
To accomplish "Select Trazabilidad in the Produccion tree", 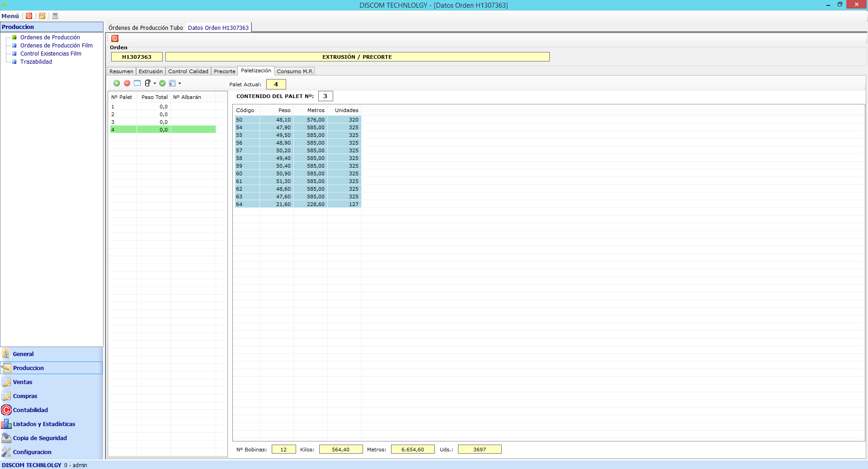I will point(36,62).
